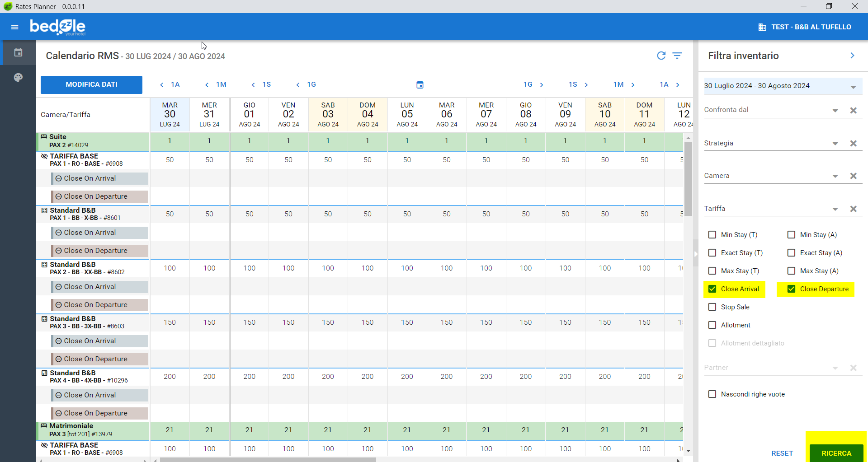The width and height of the screenshot is (868, 462).
Task: Open the theme palette sidebar icon
Action: pos(18,78)
